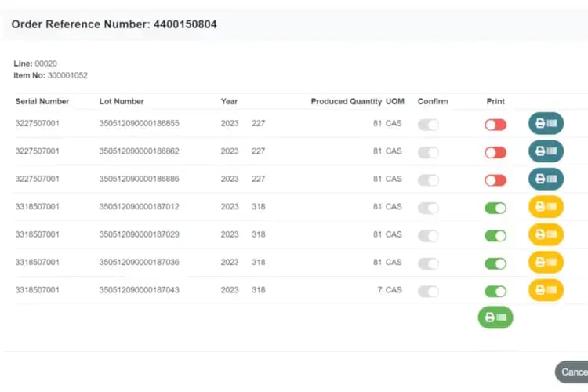Toggle Confirm switch for lot 350512090000186886
The image size is (588, 392).
click(428, 180)
